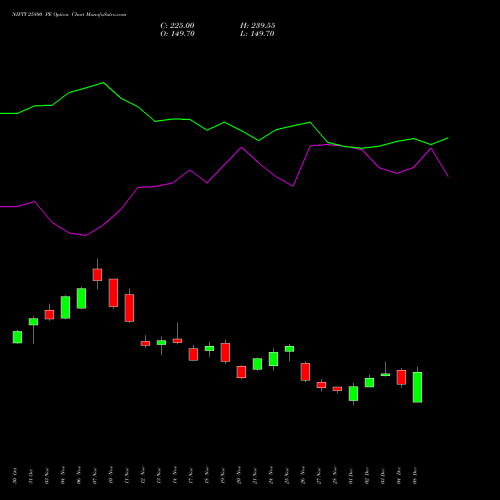Click the '01 Dec' date axis label

tap(351, 476)
